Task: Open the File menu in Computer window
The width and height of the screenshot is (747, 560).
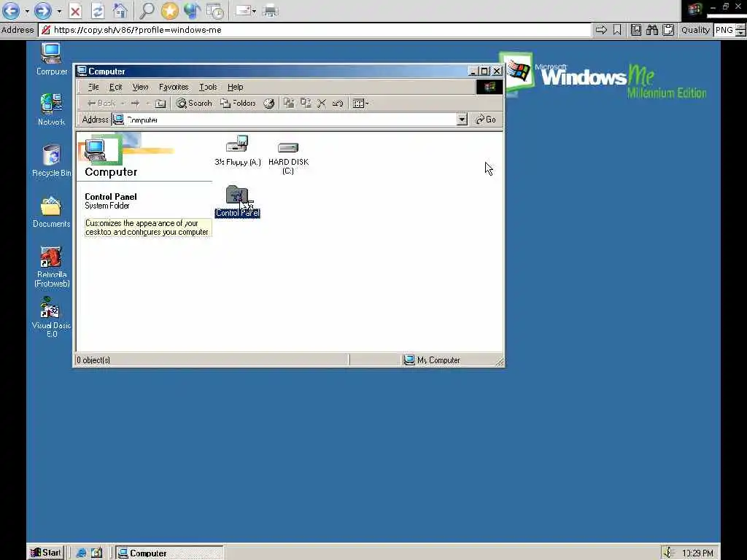Action: pyautogui.click(x=93, y=87)
